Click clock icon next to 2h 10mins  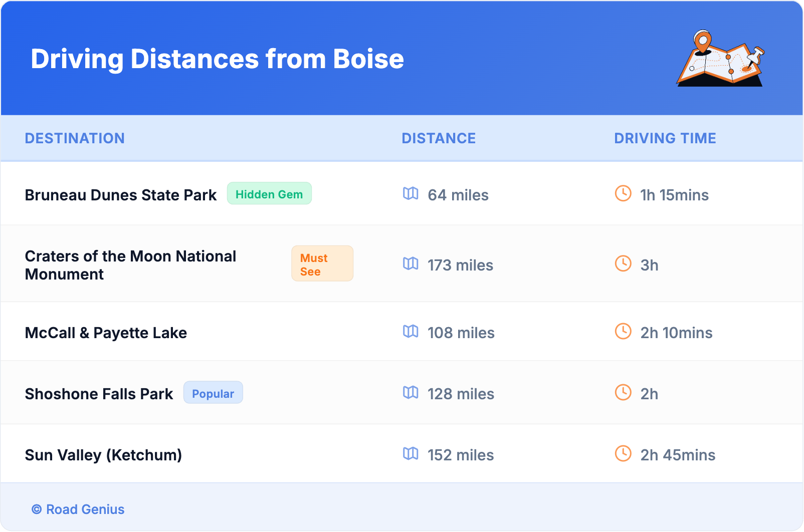point(623,331)
